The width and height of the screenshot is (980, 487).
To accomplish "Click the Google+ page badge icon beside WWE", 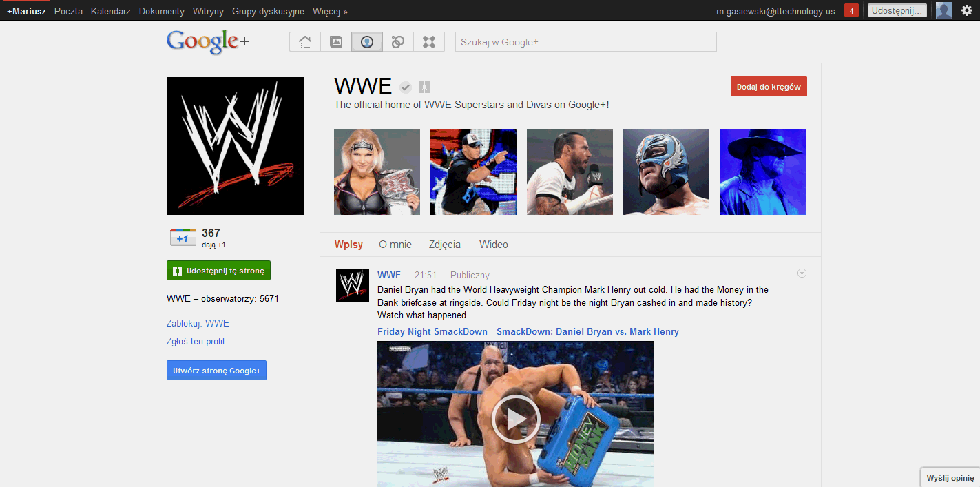I will coord(424,87).
